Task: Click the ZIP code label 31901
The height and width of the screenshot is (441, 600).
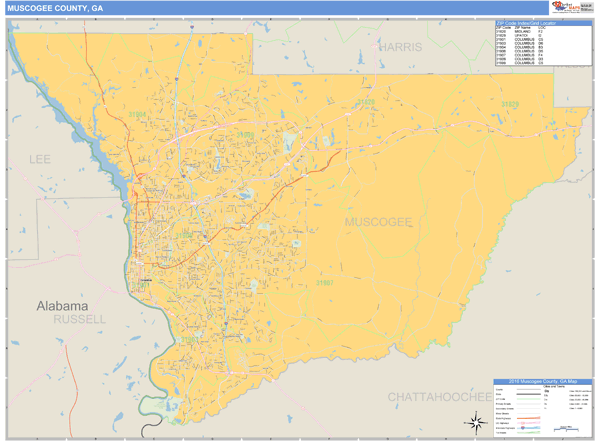Action: tap(140, 286)
